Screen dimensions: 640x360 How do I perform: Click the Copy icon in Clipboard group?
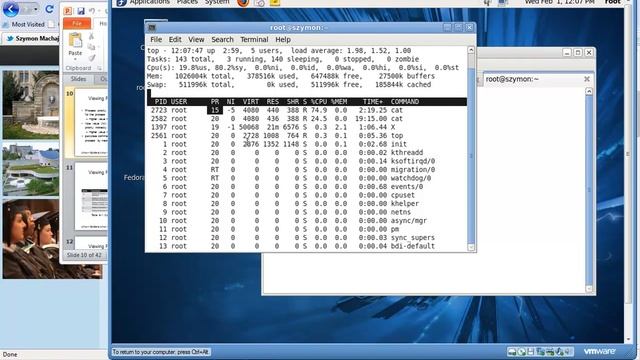[92, 47]
